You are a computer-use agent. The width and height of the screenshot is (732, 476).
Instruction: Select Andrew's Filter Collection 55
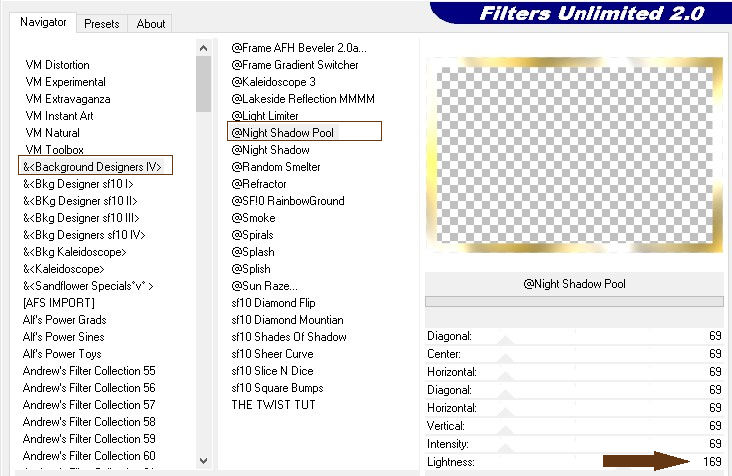(x=89, y=371)
